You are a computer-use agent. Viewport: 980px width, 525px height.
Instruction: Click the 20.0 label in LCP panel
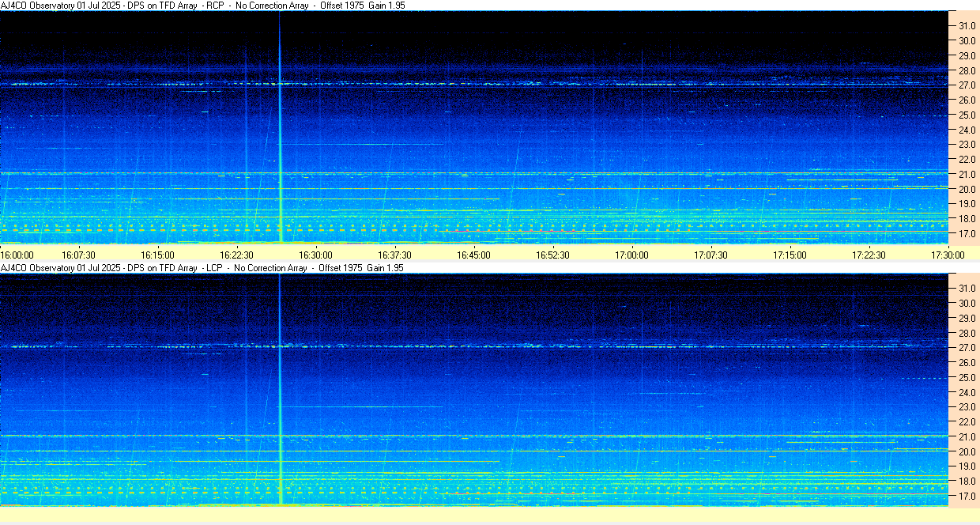click(967, 452)
